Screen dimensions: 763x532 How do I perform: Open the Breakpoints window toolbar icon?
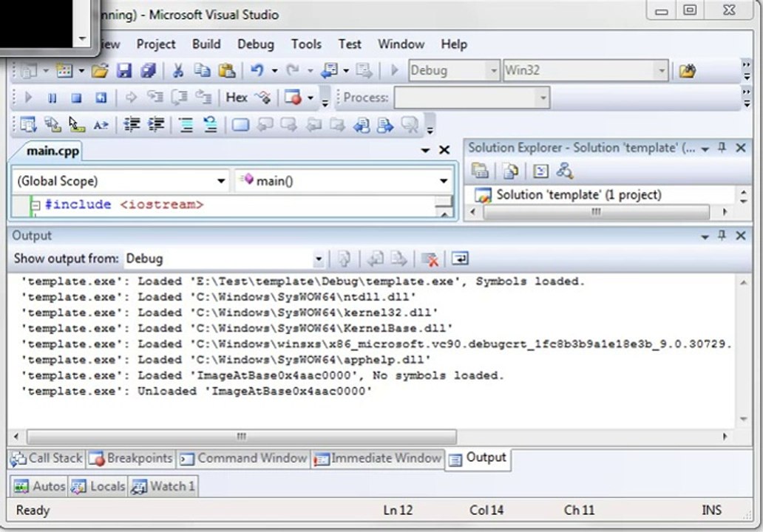pos(293,98)
